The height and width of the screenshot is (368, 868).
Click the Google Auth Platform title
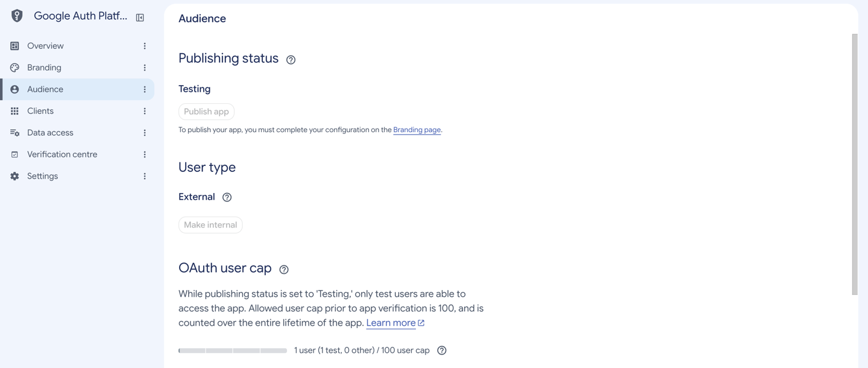80,16
